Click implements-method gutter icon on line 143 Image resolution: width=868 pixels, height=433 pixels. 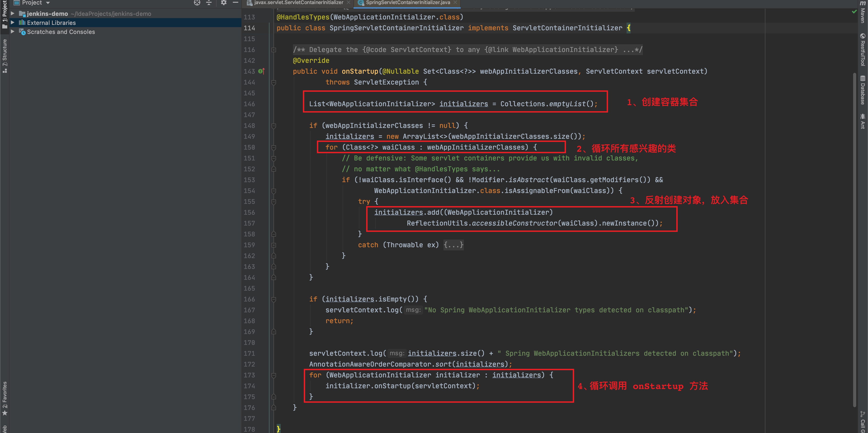click(262, 71)
